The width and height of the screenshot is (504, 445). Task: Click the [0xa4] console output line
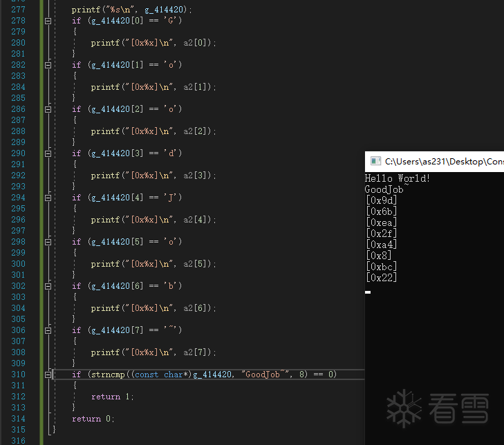[x=381, y=245]
